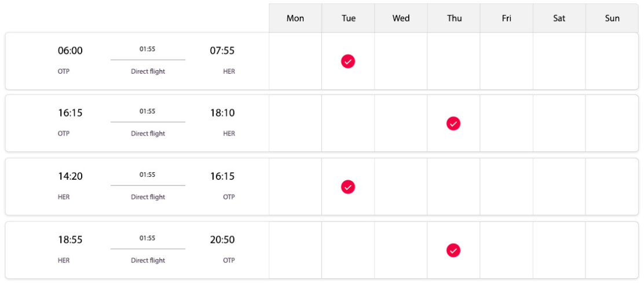
Task: Click the 06:00 OTP departure time
Action: [x=70, y=50]
